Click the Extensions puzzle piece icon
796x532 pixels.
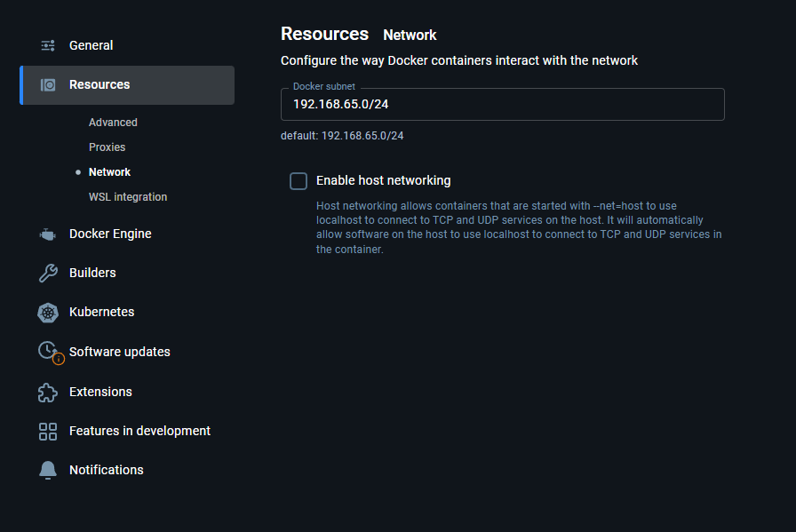coord(48,393)
